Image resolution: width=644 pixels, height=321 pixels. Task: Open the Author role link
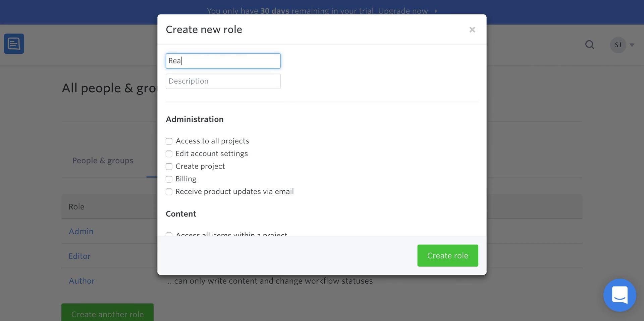[82, 281]
